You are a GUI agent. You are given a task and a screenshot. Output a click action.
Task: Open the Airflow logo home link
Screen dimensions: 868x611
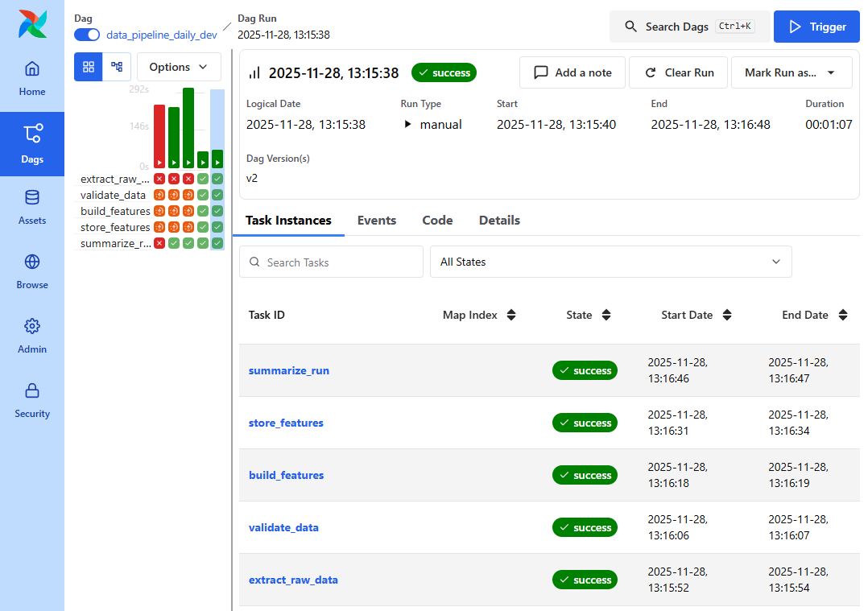(32, 24)
